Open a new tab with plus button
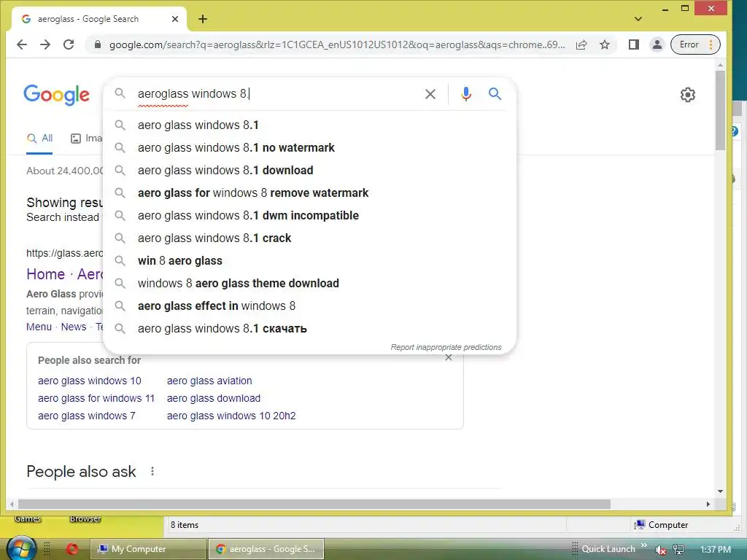This screenshot has width=747, height=560. click(x=203, y=19)
